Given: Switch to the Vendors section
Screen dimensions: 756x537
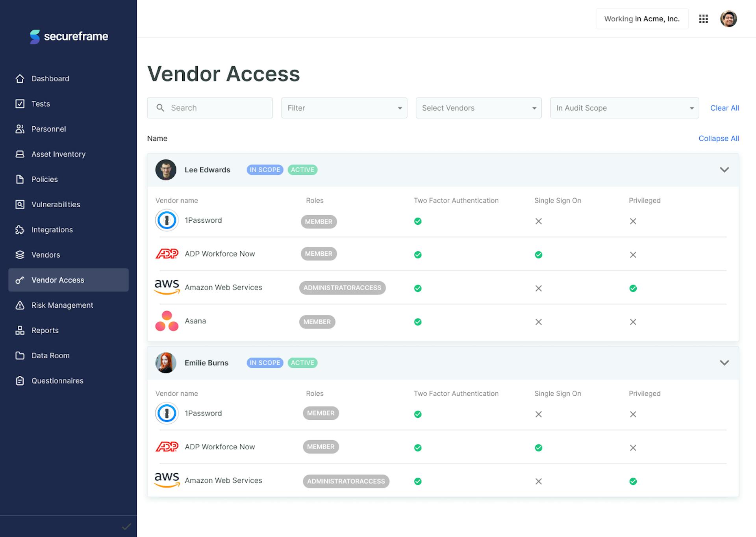Looking at the screenshot, I should 45,255.
